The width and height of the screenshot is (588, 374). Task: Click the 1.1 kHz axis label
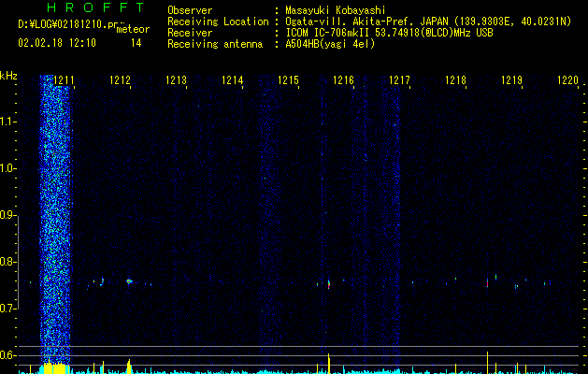click(x=7, y=122)
